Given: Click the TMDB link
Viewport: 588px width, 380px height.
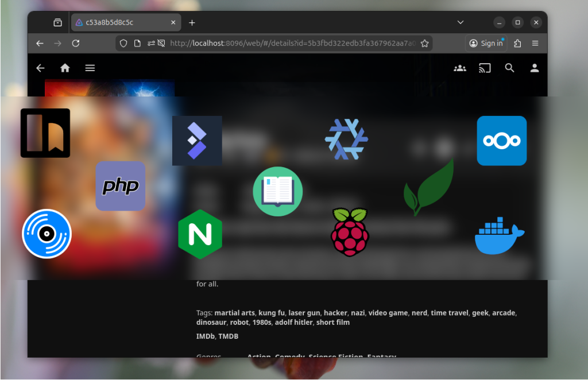Looking at the screenshot, I should [228, 336].
